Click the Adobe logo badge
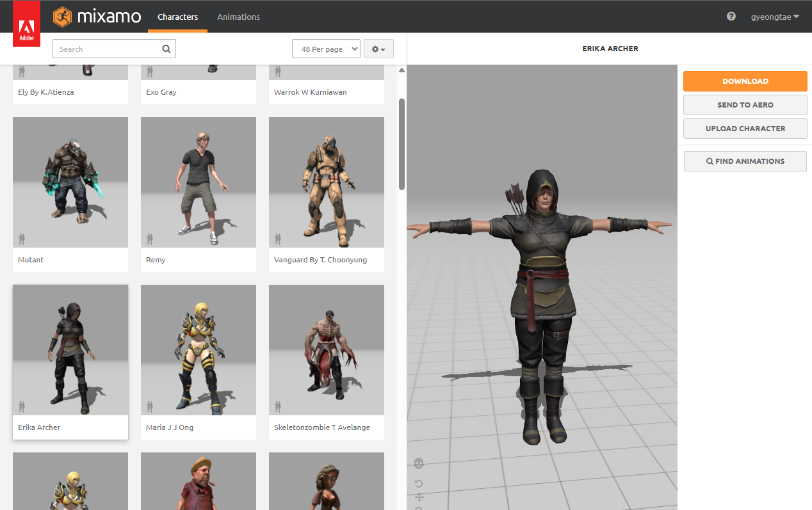Viewport: 812px width, 510px height. pos(26,24)
